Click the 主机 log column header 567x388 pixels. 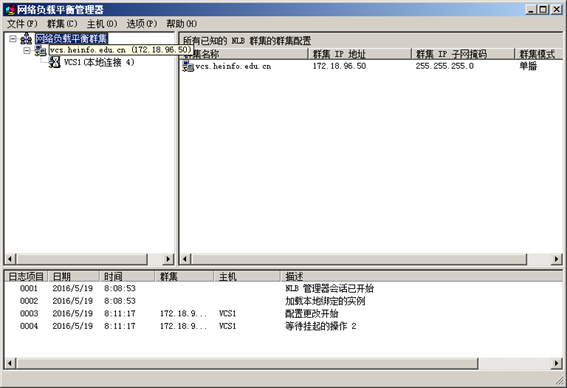[248, 277]
